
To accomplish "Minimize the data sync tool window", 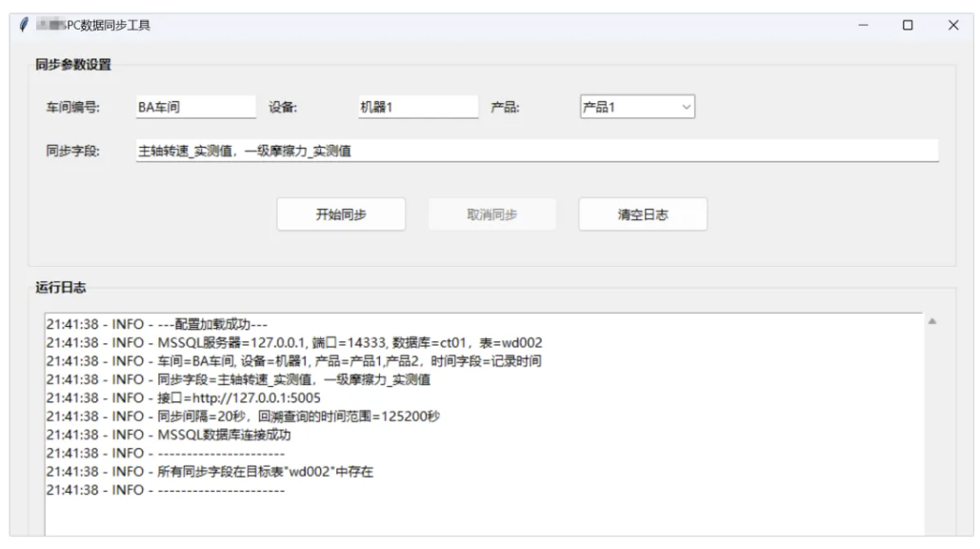I will (864, 26).
